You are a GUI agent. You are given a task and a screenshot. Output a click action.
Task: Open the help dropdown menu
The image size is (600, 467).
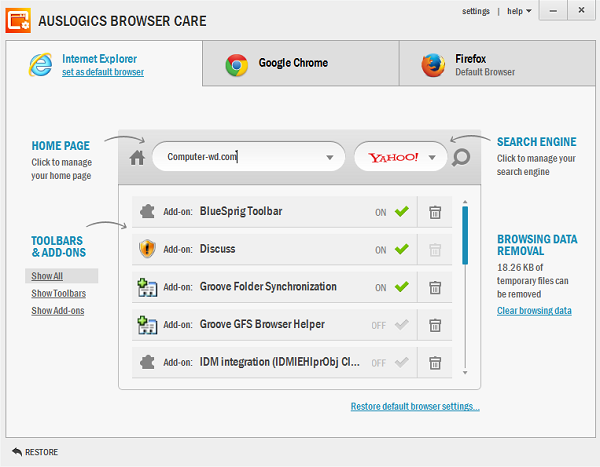(519, 11)
